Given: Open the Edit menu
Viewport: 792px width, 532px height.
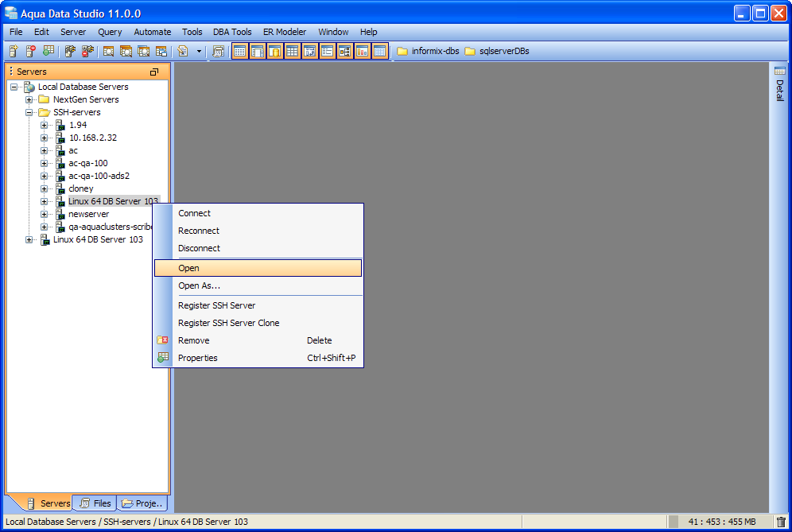Looking at the screenshot, I should coord(41,32).
